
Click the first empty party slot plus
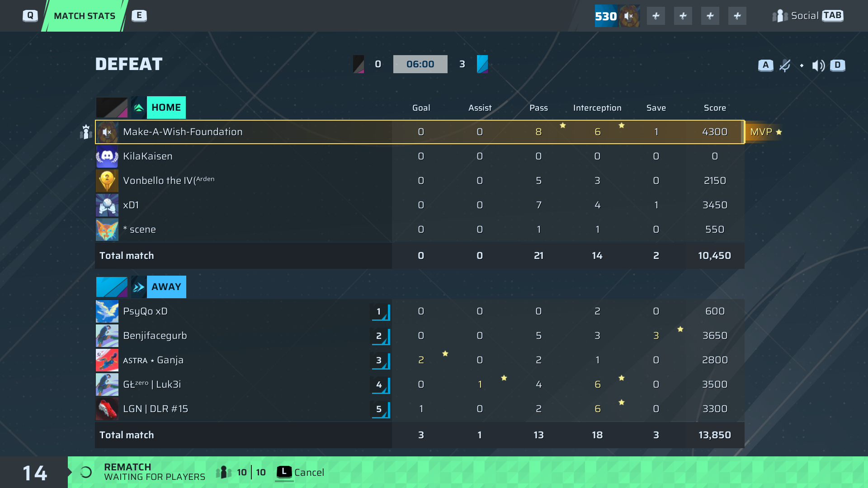[656, 16]
